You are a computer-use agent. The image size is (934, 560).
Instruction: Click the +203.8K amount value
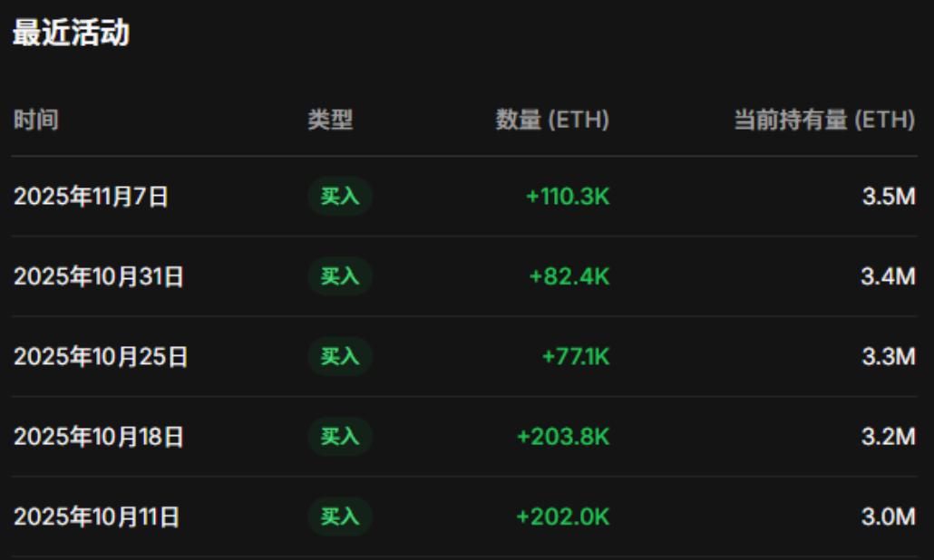point(563,437)
